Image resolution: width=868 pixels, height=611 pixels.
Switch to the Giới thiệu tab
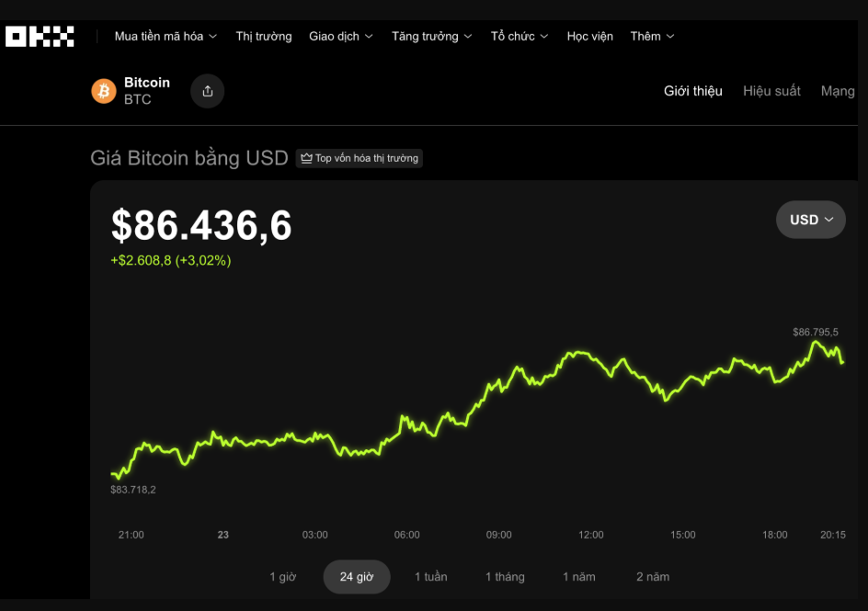693,91
